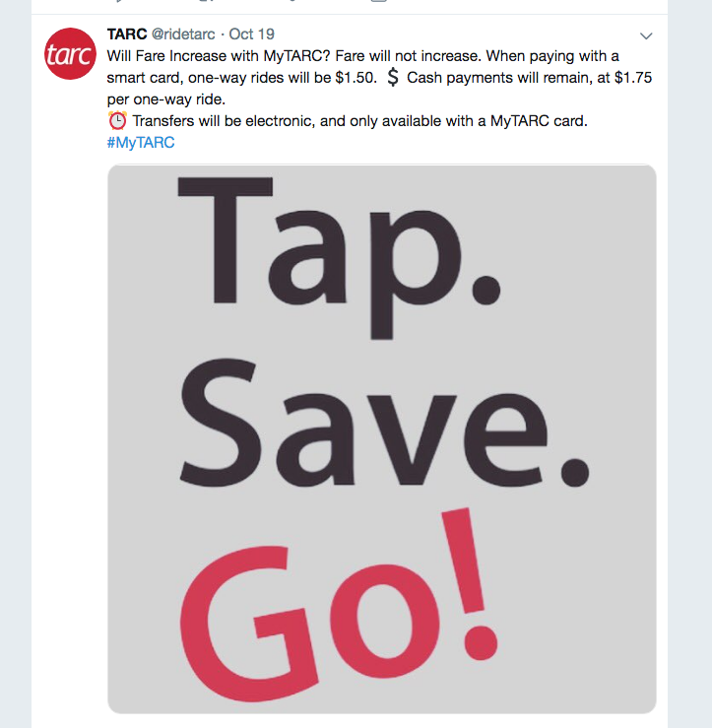This screenshot has height=728, width=712.
Task: Click 'Fare will not increase.' sentence
Action: tap(409, 56)
